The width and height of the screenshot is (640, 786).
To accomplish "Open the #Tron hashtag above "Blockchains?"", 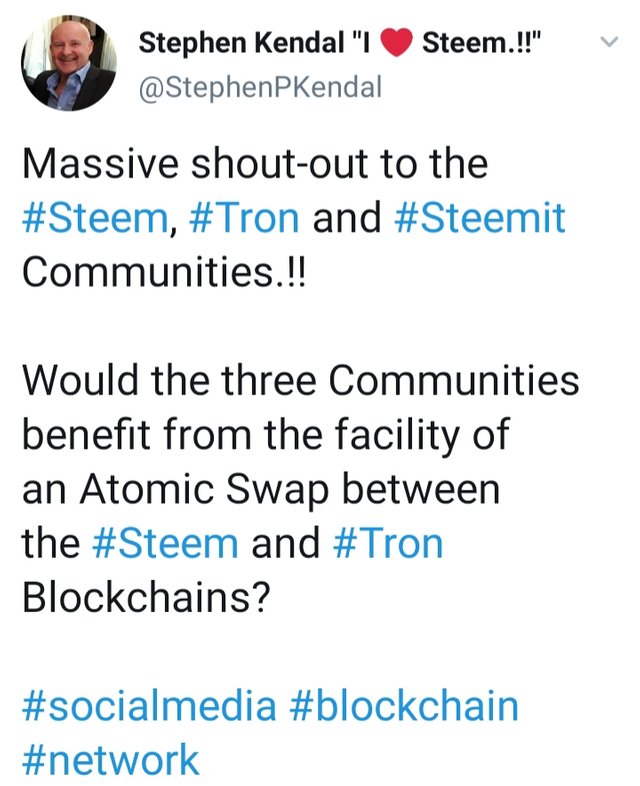I will [383, 544].
